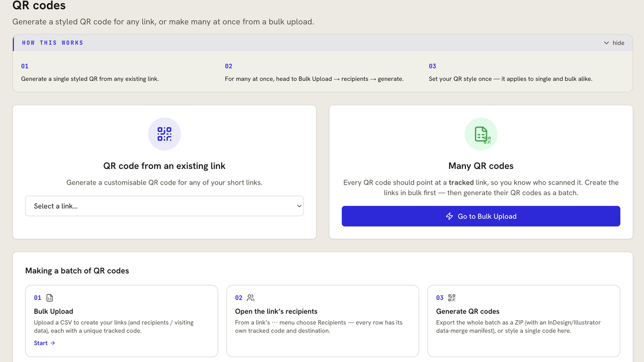Open the Select a link dropdown
This screenshot has width=644, height=362.
pos(164,206)
